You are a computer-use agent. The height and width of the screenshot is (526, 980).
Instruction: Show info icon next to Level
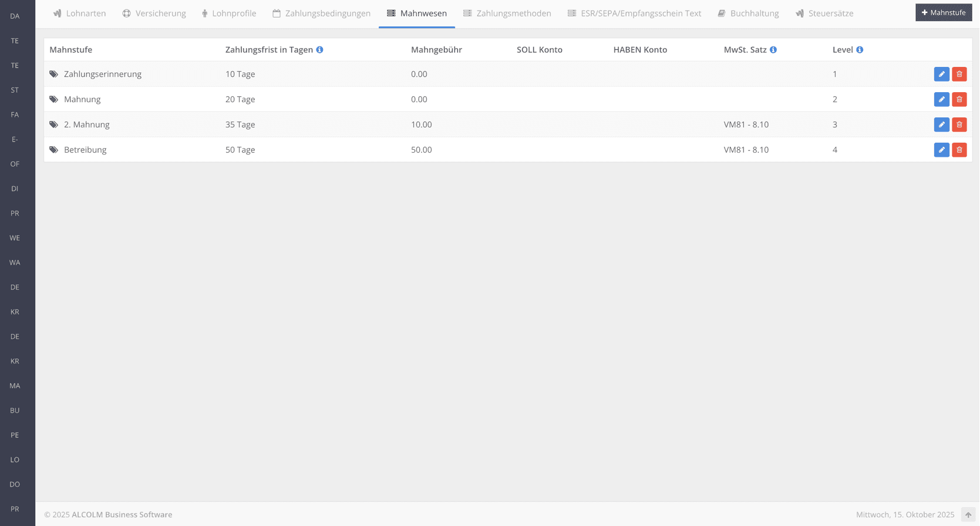point(860,50)
